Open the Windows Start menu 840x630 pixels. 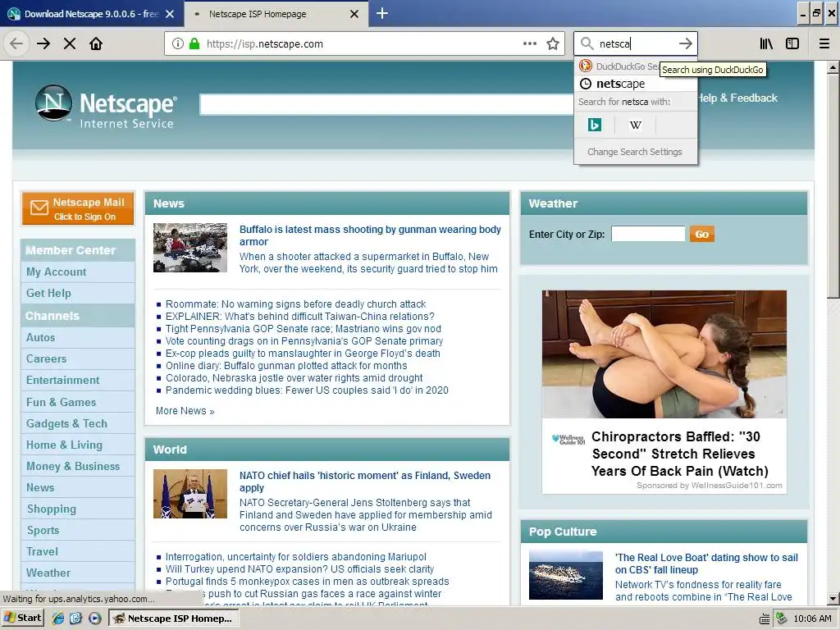[23, 619]
